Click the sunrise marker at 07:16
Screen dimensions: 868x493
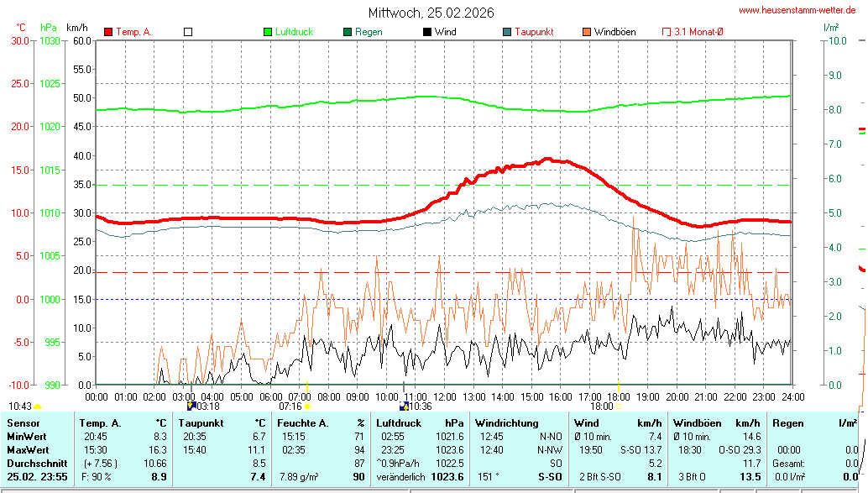[307, 406]
